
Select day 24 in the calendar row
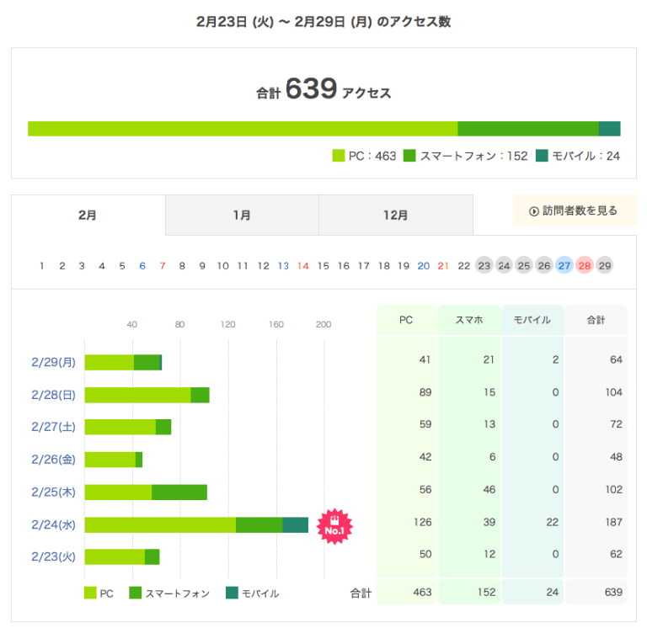(504, 265)
